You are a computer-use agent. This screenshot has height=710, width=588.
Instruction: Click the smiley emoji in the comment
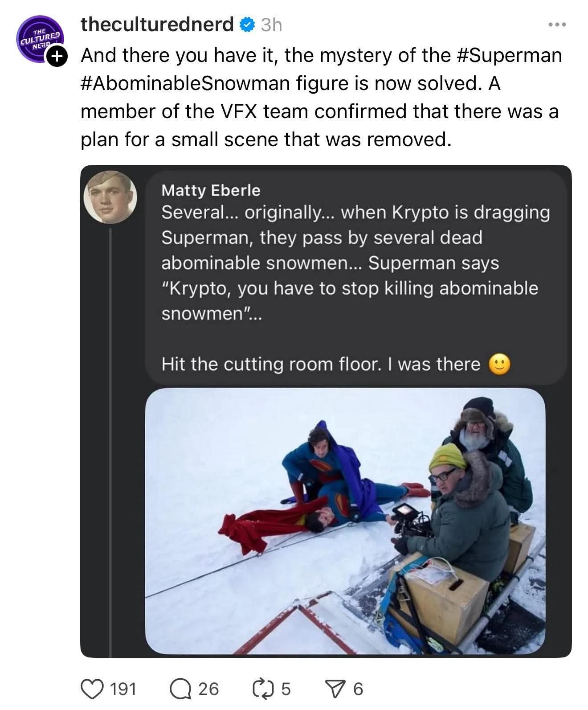click(x=499, y=365)
